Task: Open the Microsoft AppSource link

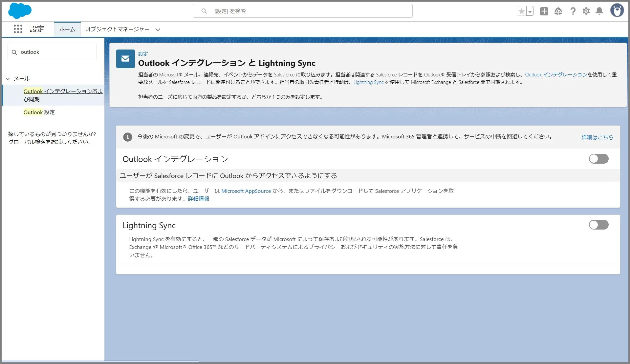Action: pyautogui.click(x=246, y=191)
